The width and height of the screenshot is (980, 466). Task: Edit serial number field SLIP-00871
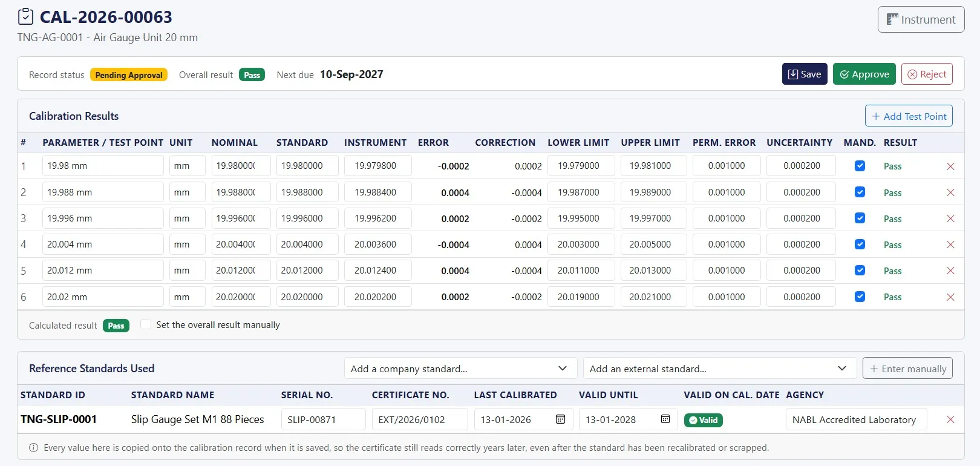click(323, 419)
